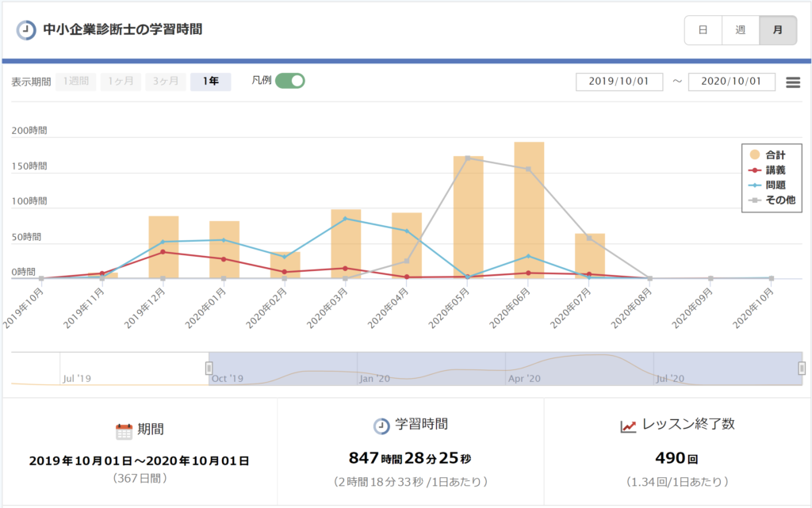The width and height of the screenshot is (812, 508).
Task: Click the calendar icon next to 期間
Action: coord(124,431)
